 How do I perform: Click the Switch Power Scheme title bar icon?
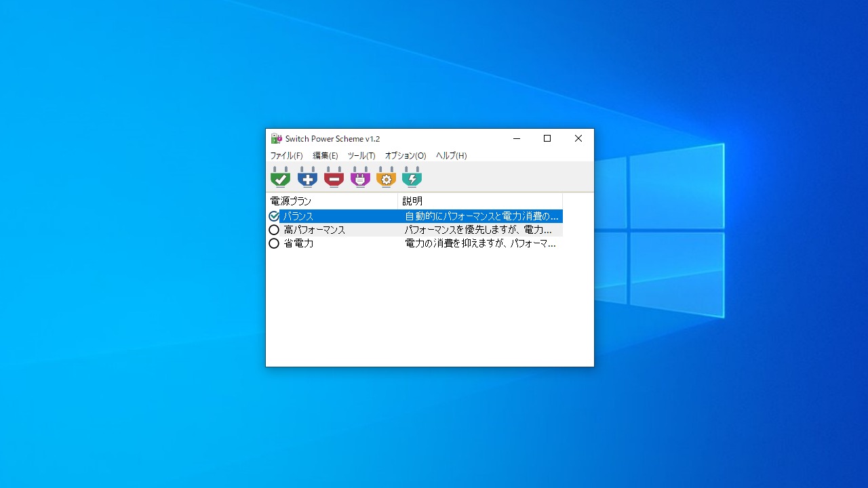click(x=276, y=138)
